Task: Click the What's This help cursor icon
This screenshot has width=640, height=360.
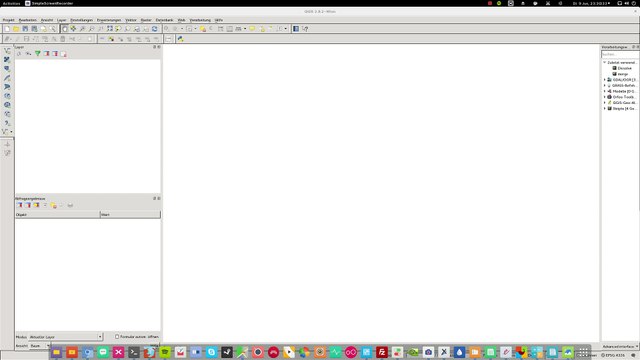Action: (x=305, y=29)
